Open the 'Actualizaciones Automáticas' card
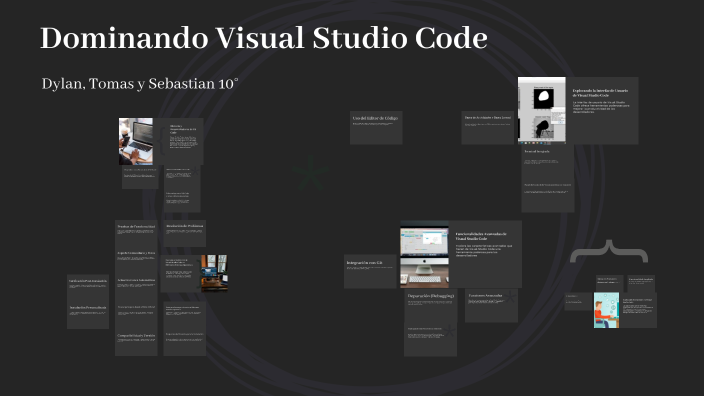The width and height of the screenshot is (704, 396). coord(136,287)
